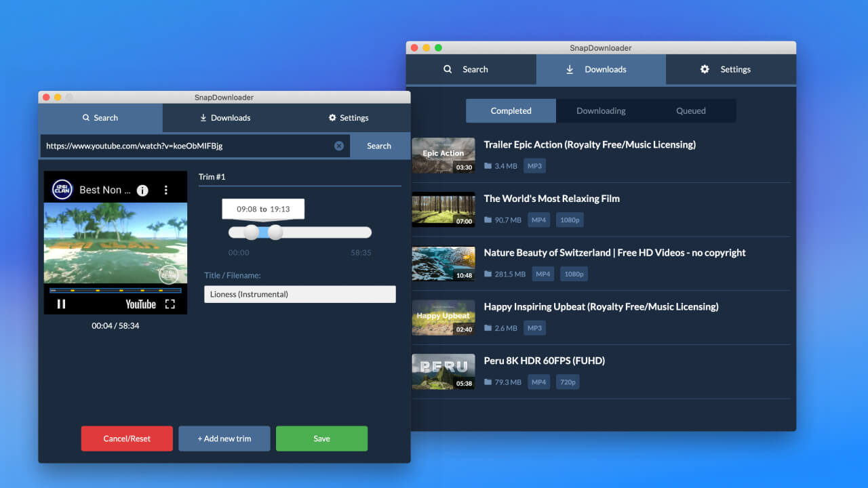Click the trim end slider handle
The image size is (868, 488).
(x=275, y=232)
